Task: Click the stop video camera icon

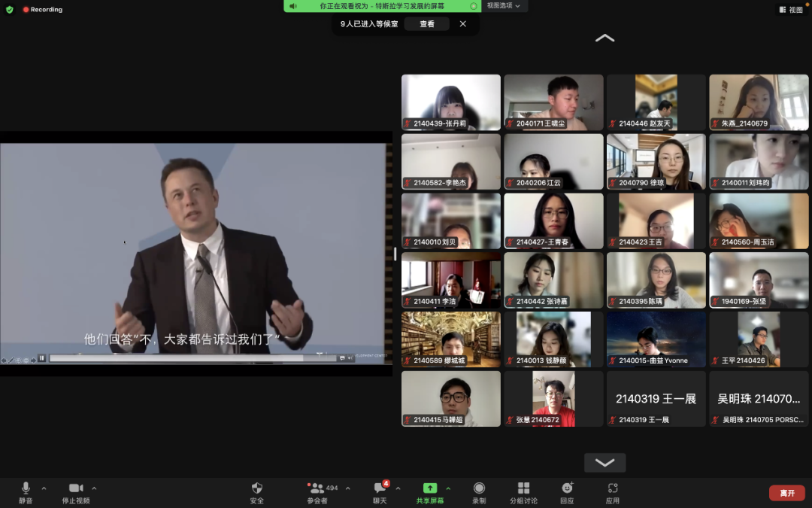Action: 76,488
